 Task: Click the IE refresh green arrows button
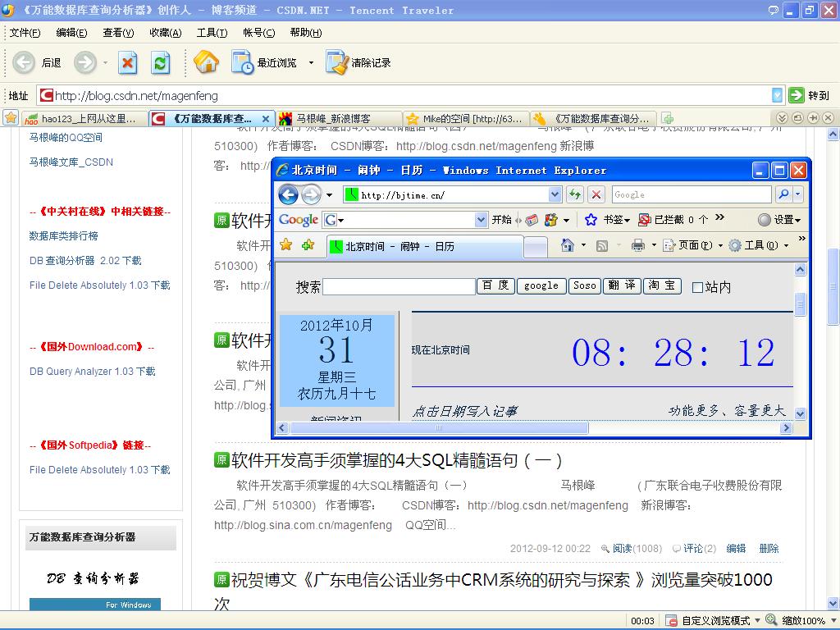(x=575, y=194)
